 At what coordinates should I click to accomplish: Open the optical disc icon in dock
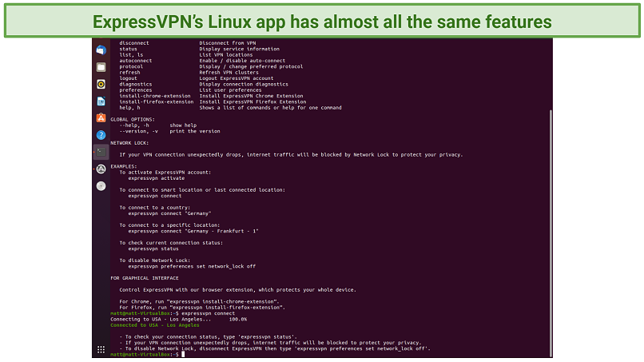pos(101,186)
